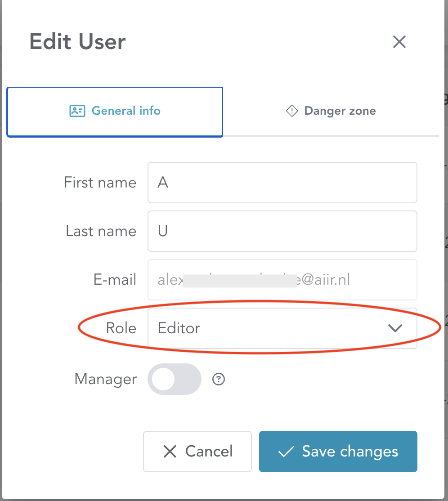Click the ID card icon in General info tab
448x501 pixels.
(77, 111)
